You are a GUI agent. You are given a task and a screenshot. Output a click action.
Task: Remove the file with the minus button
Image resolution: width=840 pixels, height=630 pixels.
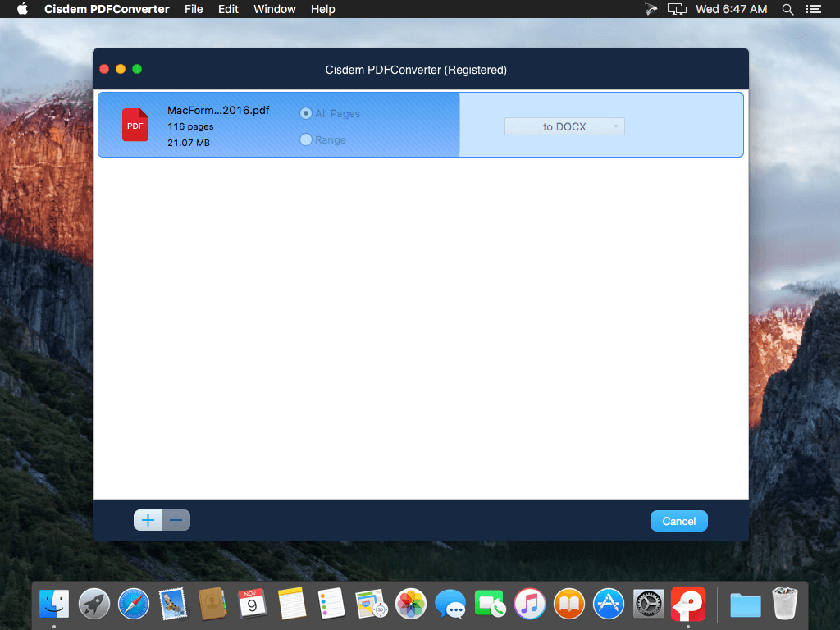(x=176, y=520)
